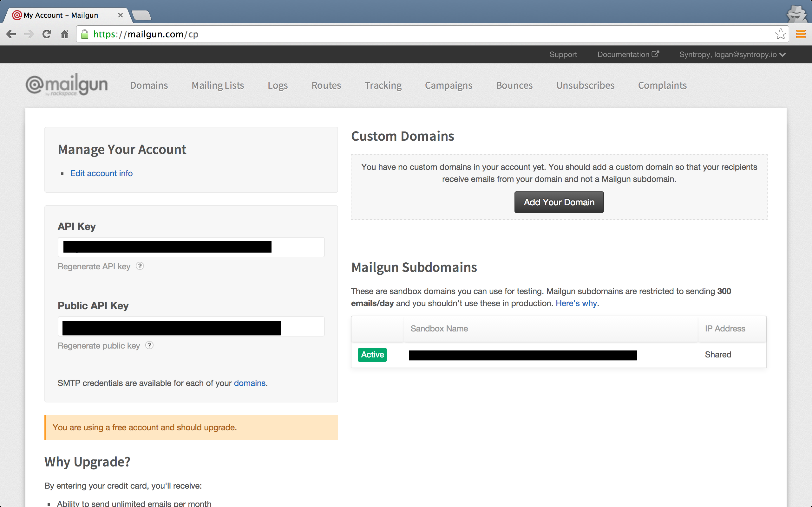Image resolution: width=812 pixels, height=507 pixels.
Task: Click the green lock security icon
Action: coord(85,34)
